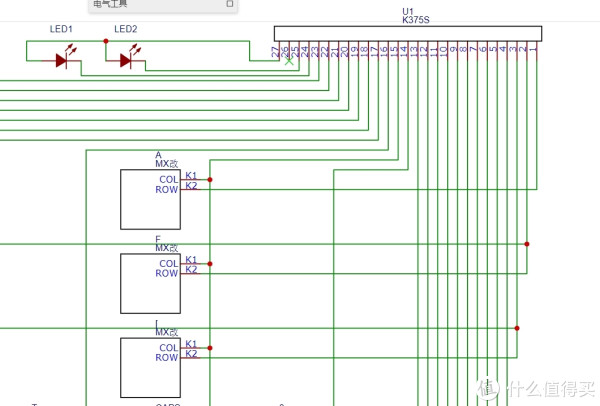The image size is (600, 406).
Task: Click MX改 label above '[' switch
Action: point(166,332)
